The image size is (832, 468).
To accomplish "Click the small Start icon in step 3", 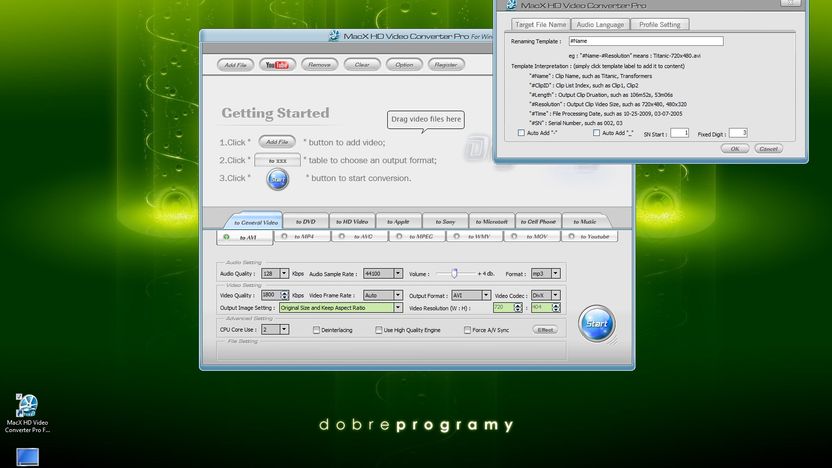I will click(x=278, y=179).
